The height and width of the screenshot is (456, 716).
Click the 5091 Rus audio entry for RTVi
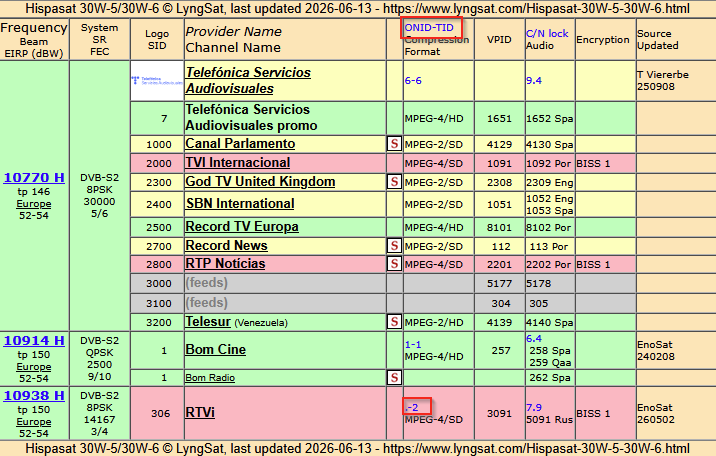coord(549,419)
